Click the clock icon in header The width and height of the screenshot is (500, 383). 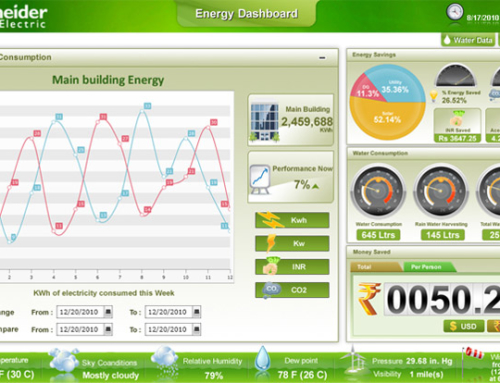tap(455, 12)
